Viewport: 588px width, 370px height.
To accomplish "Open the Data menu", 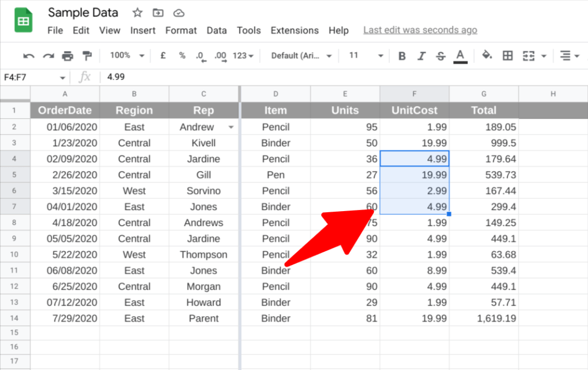I will point(216,30).
